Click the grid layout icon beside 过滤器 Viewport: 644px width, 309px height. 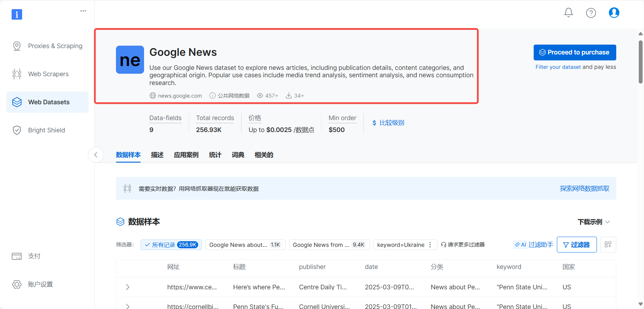pyautogui.click(x=608, y=244)
